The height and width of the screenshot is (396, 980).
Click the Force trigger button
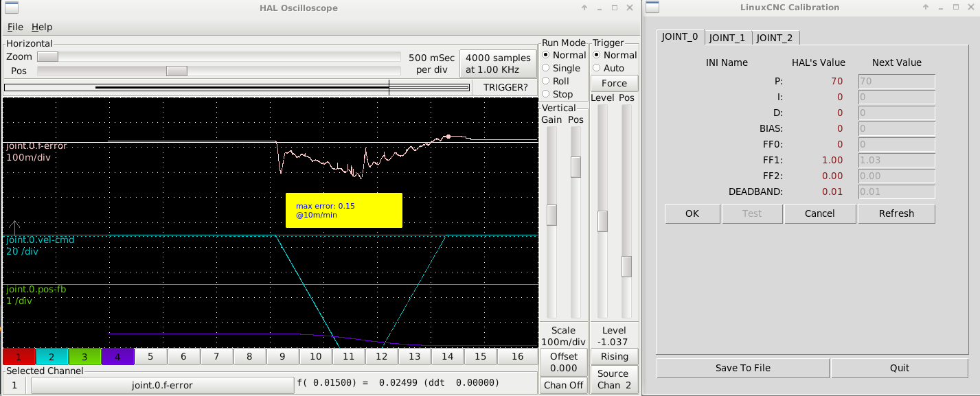point(614,83)
